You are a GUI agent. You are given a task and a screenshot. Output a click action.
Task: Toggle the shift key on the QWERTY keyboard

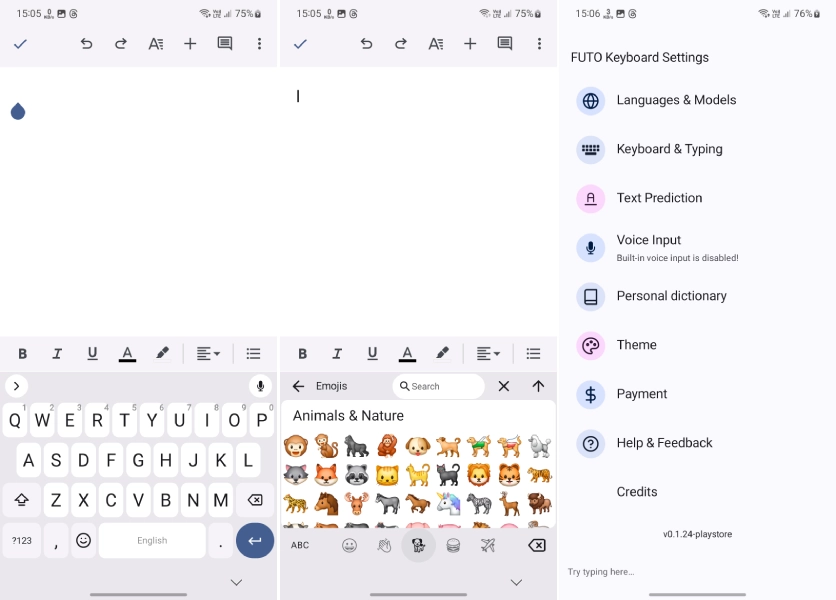[x=21, y=500]
